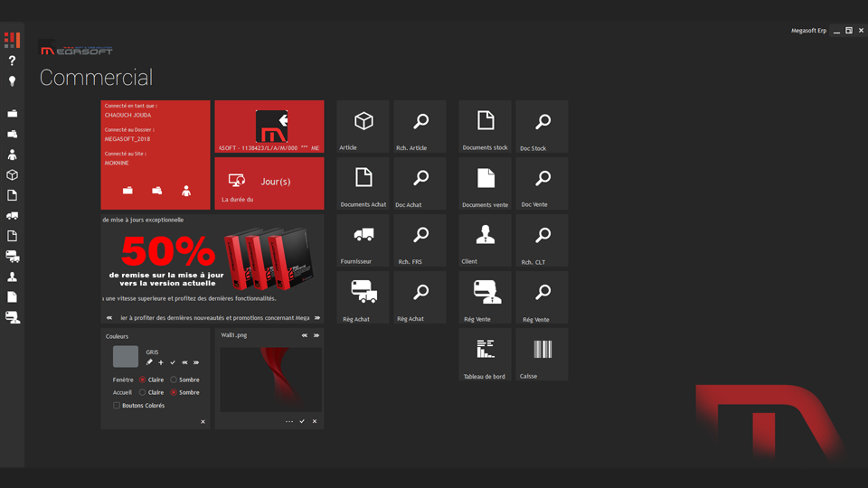The width and height of the screenshot is (868, 488).
Task: Open the Tableau de bord tile
Action: (485, 354)
